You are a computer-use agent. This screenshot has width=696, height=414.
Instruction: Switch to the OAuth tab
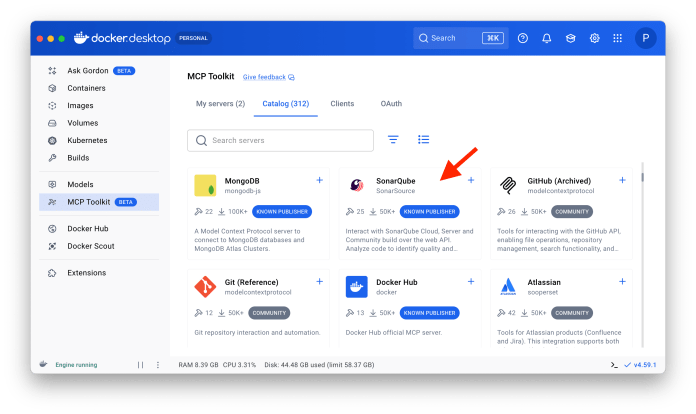point(391,103)
